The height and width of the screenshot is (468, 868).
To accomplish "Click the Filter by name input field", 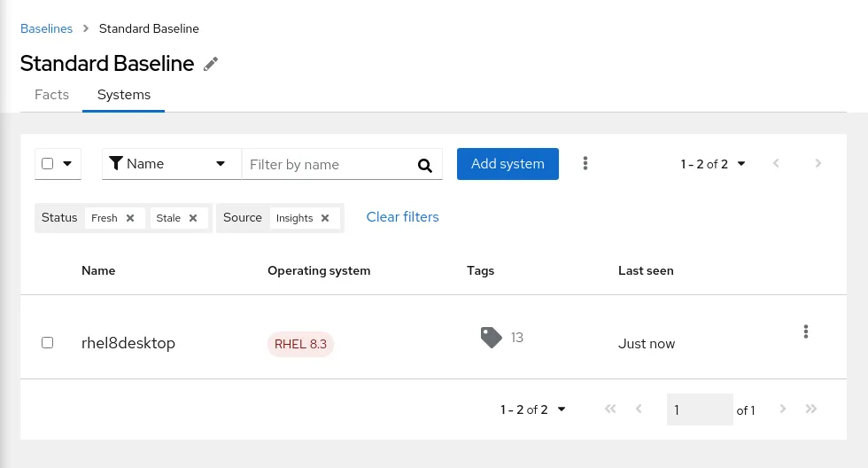I will pos(328,165).
